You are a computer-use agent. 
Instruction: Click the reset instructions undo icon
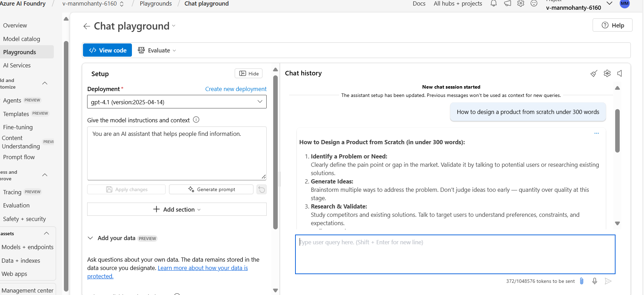(261, 189)
